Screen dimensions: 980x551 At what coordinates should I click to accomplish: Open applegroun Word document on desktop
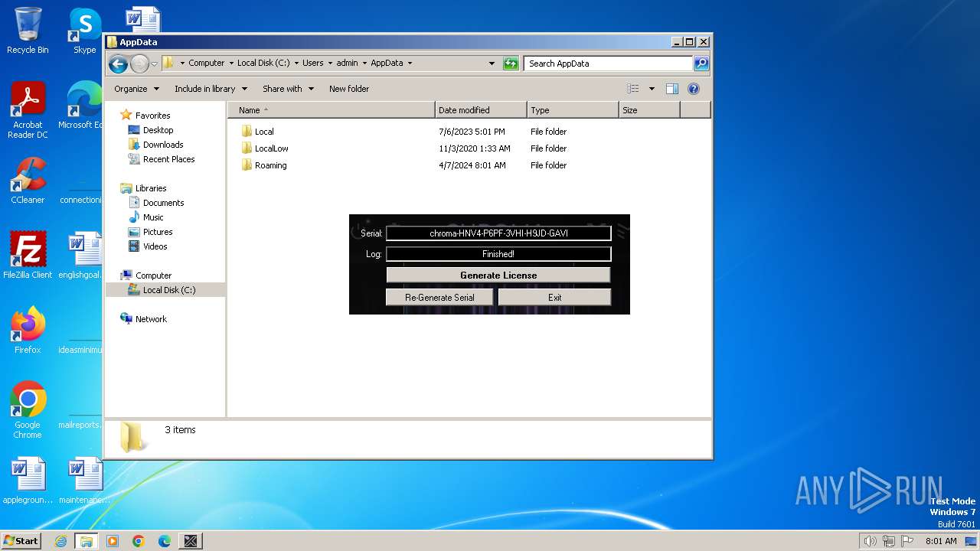point(28,481)
